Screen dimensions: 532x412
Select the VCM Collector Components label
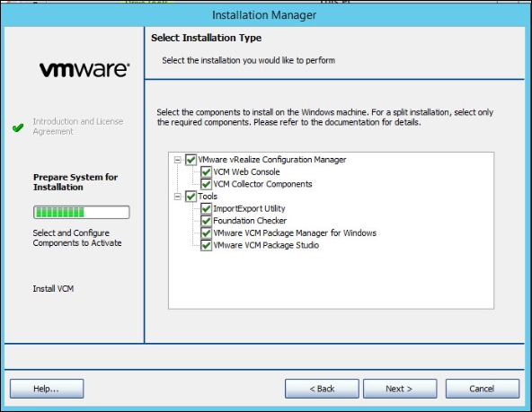262,184
